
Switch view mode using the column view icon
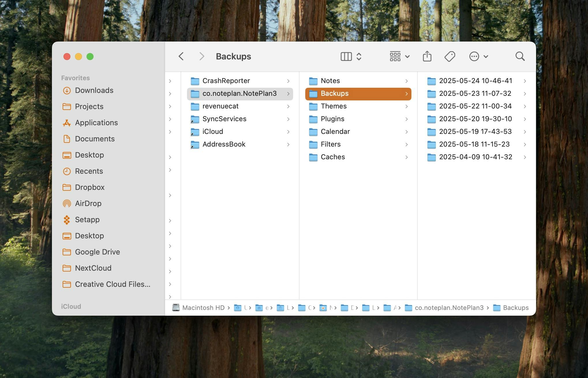pyautogui.click(x=346, y=57)
